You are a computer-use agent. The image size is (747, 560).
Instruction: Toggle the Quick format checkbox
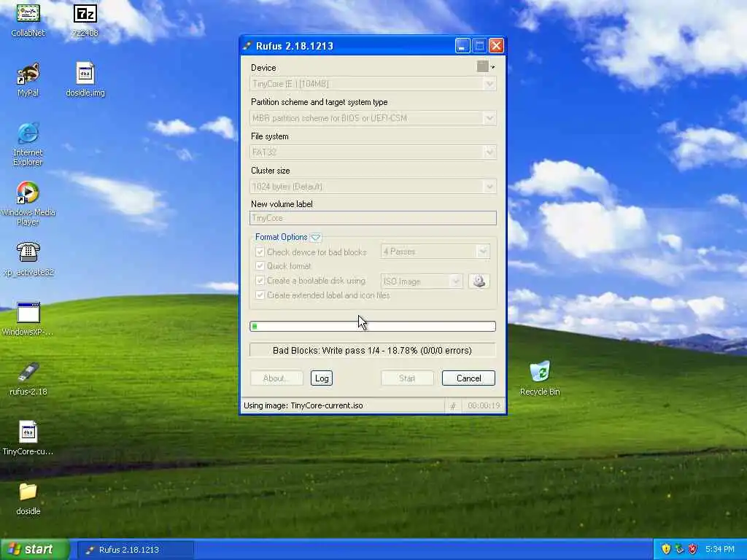click(x=260, y=265)
